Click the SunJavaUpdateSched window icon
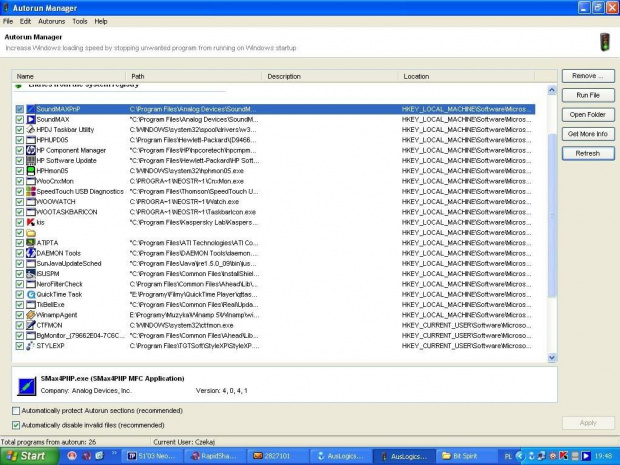Viewport: 620px width, 465px height. [31, 263]
